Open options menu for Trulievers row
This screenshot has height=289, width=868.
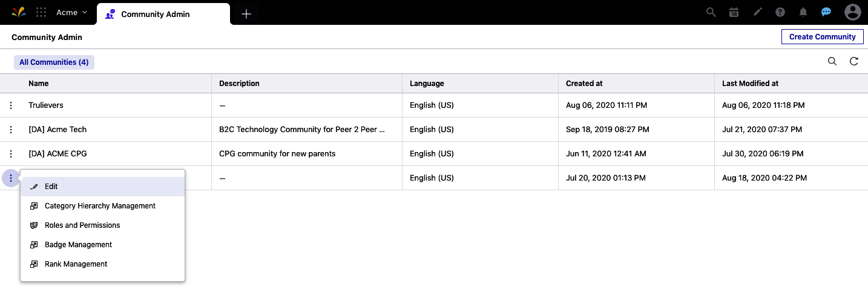pos(11,105)
